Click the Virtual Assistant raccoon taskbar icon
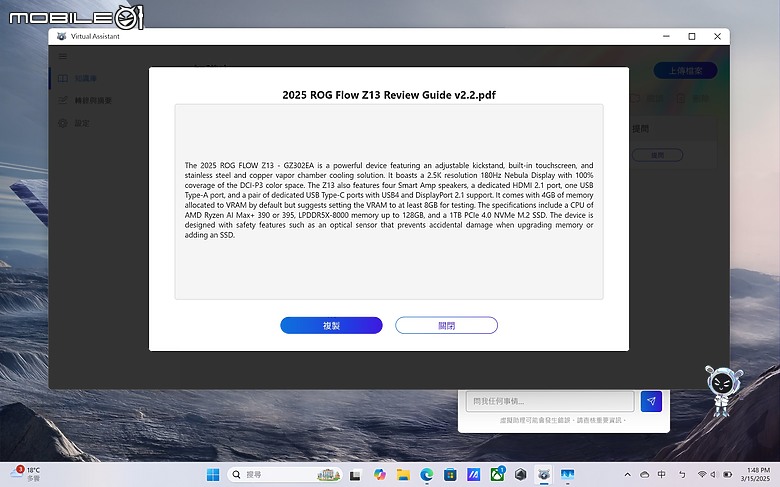This screenshot has height=487, width=780. (x=544, y=475)
